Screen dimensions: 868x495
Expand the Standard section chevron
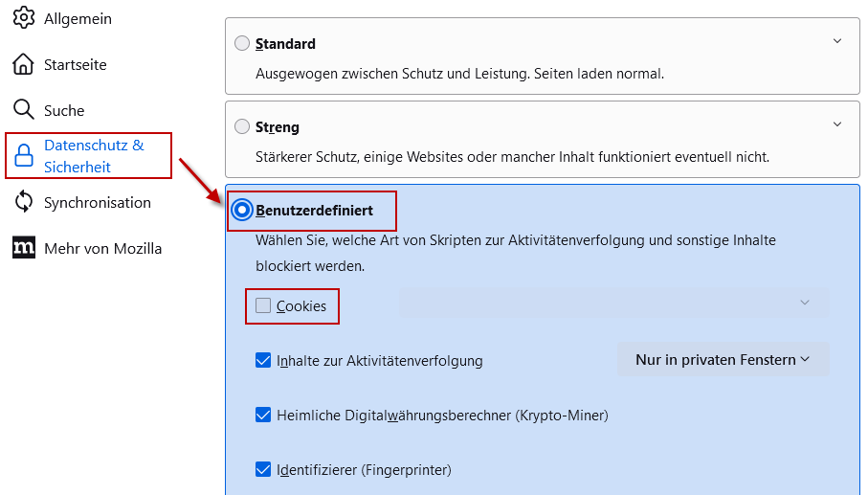pyautogui.click(x=837, y=41)
